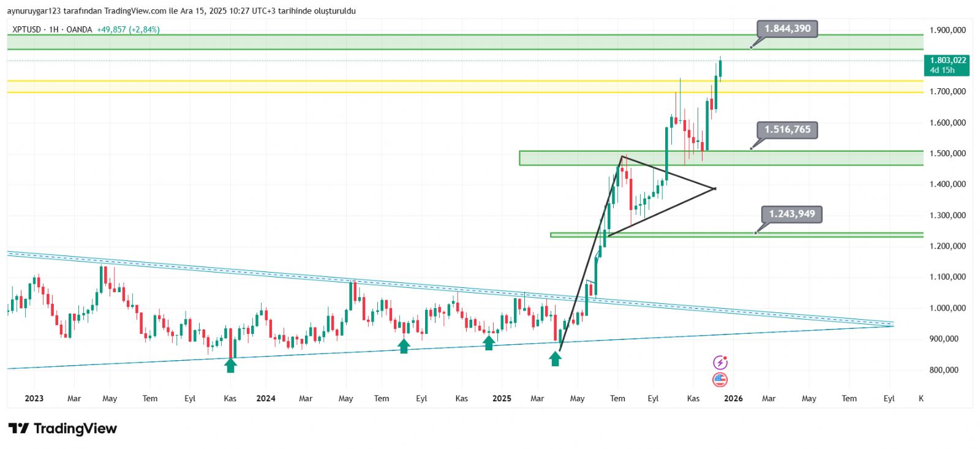980x449 pixels.
Task: Click the +49,857 (+2,84%) change value
Action: coord(128,29)
